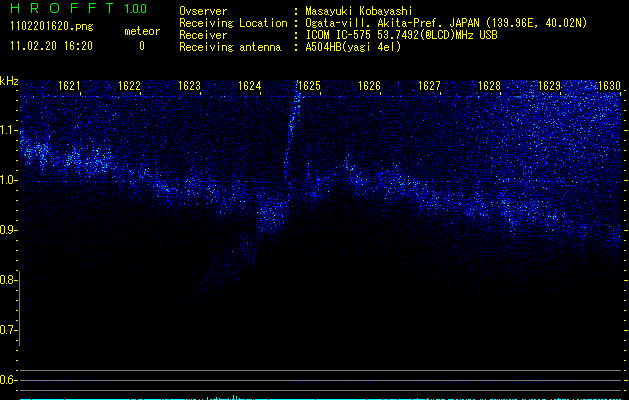This screenshot has width=629, height=400.
Task: Click the kHz axis unit label
Action: point(9,81)
